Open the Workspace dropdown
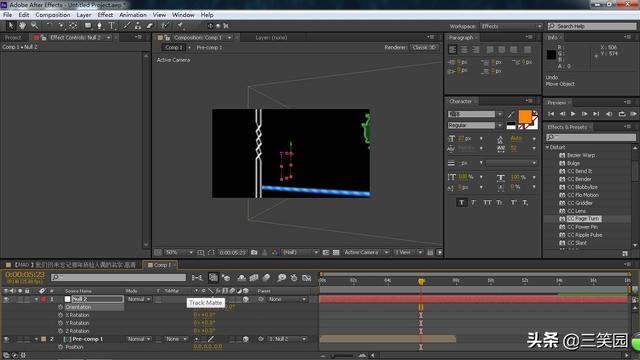Image resolution: width=640 pixels, height=360 pixels. (x=511, y=26)
